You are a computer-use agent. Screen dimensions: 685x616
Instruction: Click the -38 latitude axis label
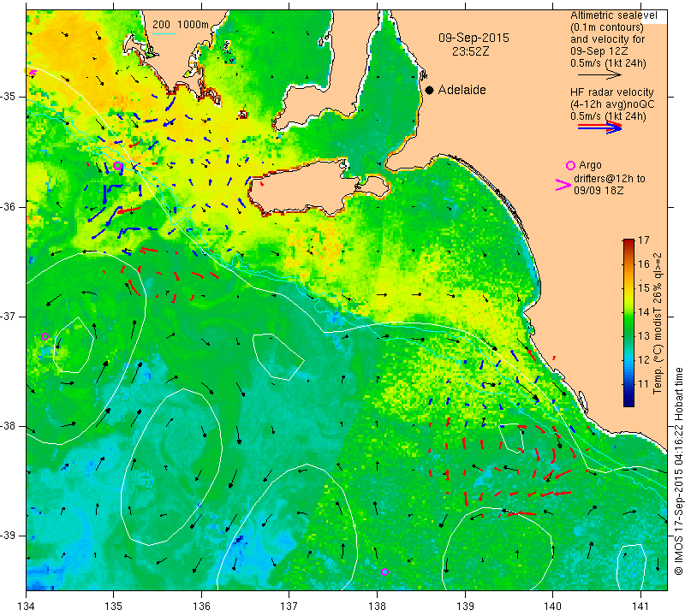click(x=9, y=426)
